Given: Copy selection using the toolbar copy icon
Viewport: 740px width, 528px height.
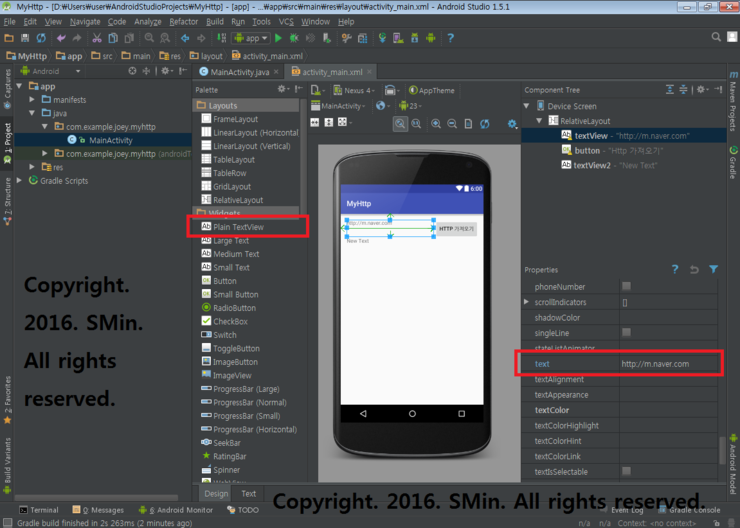Looking at the screenshot, I should pyautogui.click(x=113, y=38).
